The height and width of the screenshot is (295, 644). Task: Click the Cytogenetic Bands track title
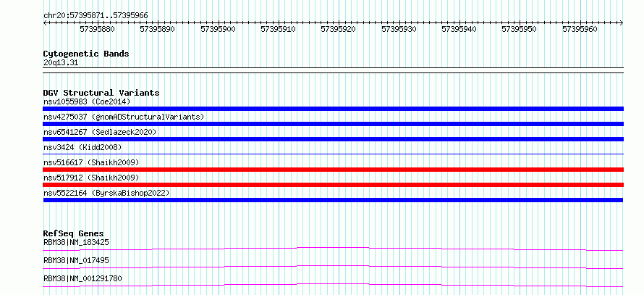86,54
